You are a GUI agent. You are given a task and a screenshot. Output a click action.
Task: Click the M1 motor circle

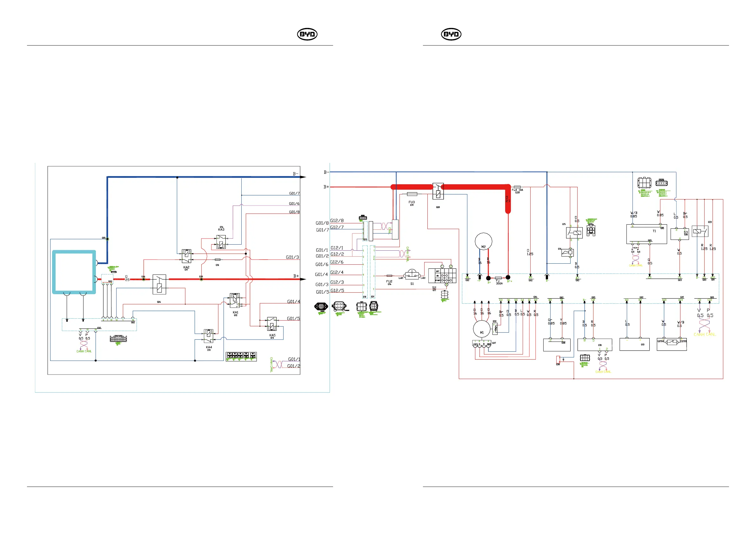(482, 328)
